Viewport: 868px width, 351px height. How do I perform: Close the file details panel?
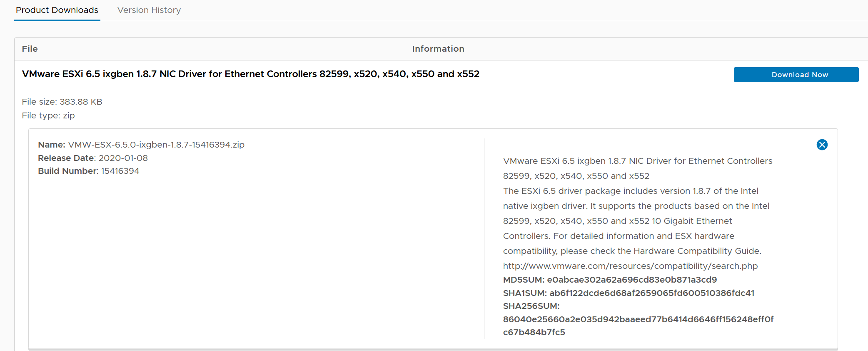[822, 145]
